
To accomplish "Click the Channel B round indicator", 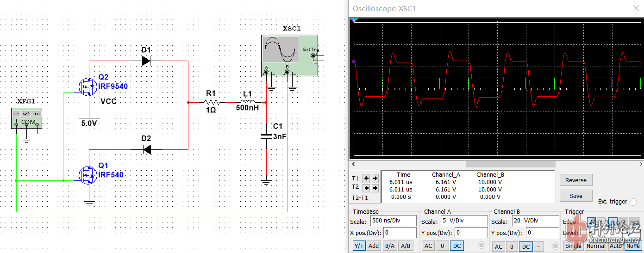I will click(556, 246).
